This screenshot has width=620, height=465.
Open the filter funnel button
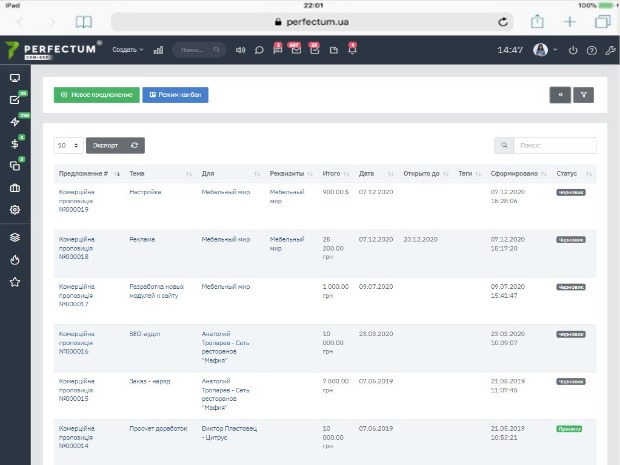click(x=584, y=95)
